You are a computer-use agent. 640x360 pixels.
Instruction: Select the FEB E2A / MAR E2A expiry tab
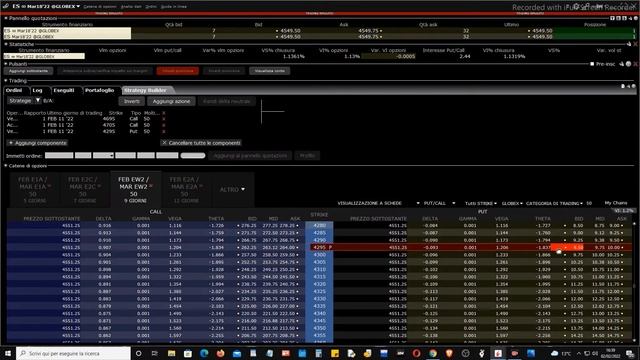pos(186,189)
